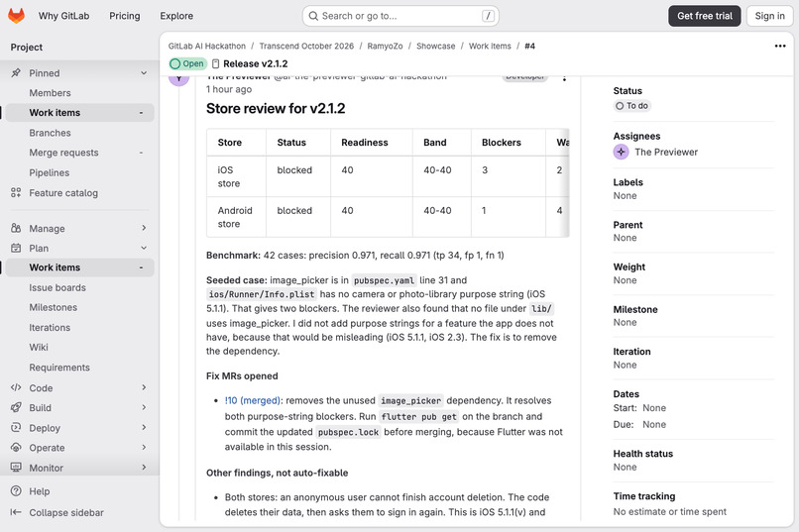This screenshot has width=799, height=532.
Task: Open merge request !10 (merged) link
Action: (x=252, y=400)
